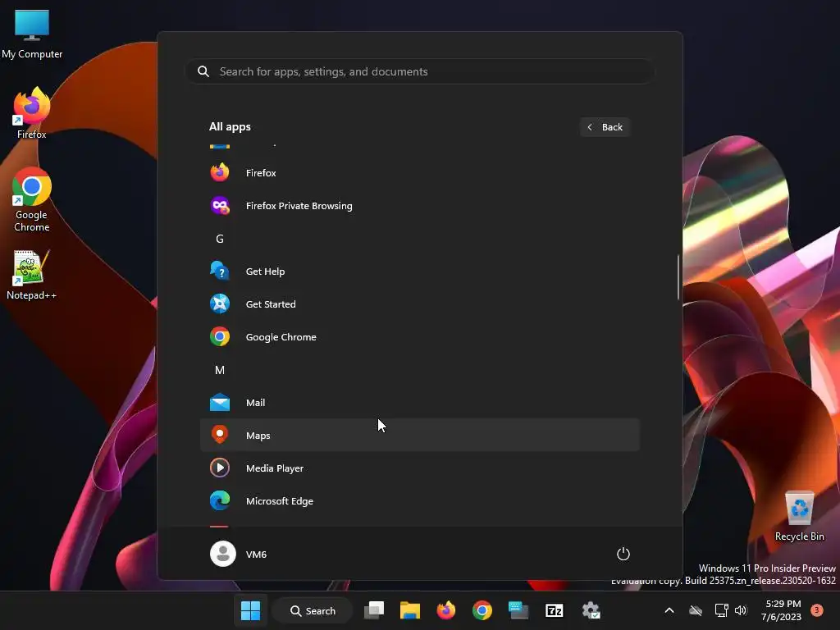Screen dimensions: 840x630
Task: Open File Explorer from the taskbar
Action: point(410,610)
